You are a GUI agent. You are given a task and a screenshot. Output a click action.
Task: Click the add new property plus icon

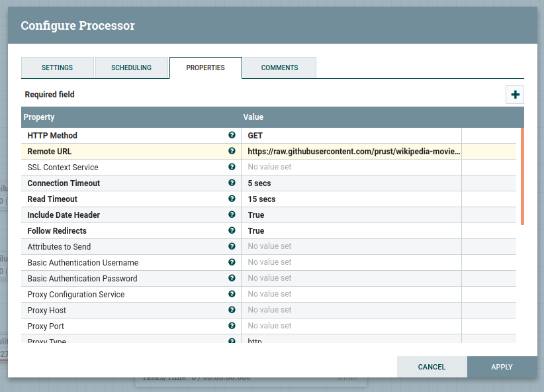click(x=515, y=95)
